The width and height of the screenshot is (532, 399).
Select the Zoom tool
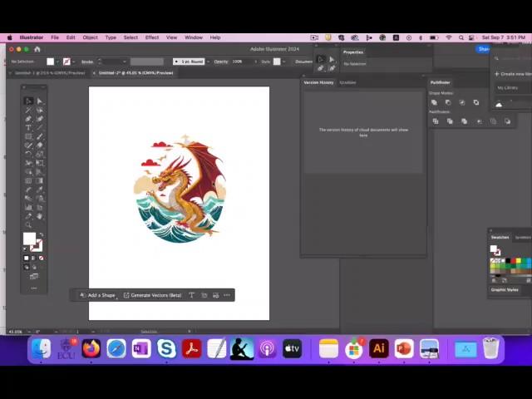(x=28, y=225)
